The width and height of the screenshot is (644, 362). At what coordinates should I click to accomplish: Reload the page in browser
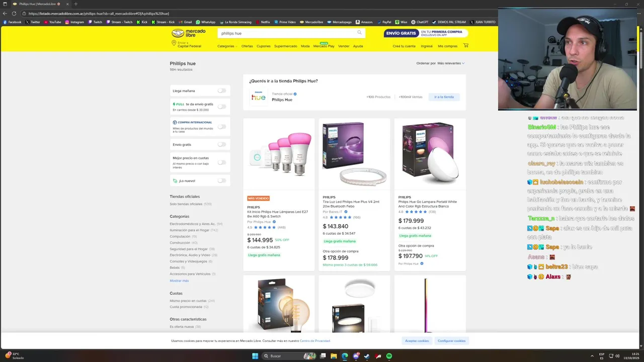14,14
